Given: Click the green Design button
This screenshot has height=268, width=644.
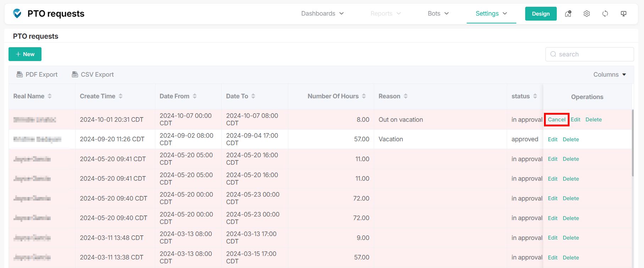Looking at the screenshot, I should (540, 13).
